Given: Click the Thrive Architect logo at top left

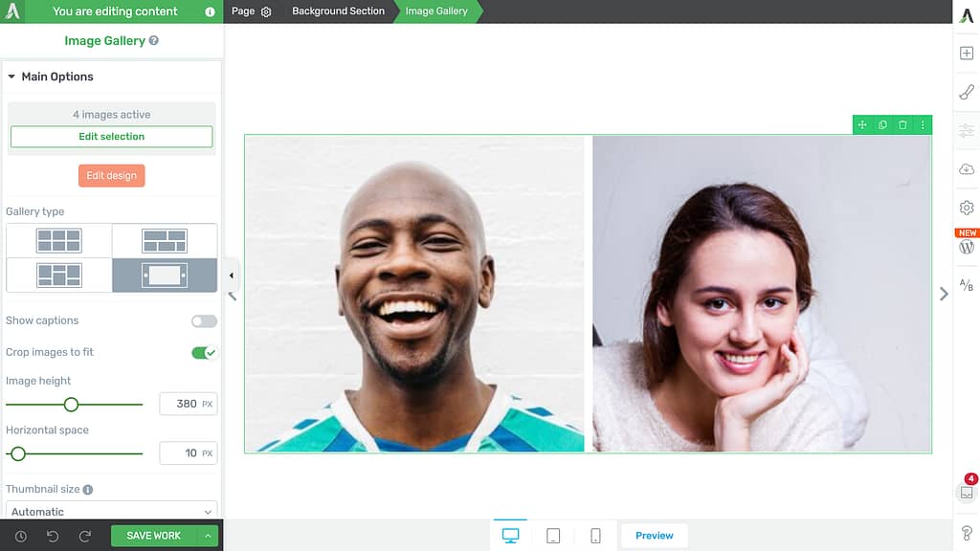Looking at the screenshot, I should (x=12, y=11).
